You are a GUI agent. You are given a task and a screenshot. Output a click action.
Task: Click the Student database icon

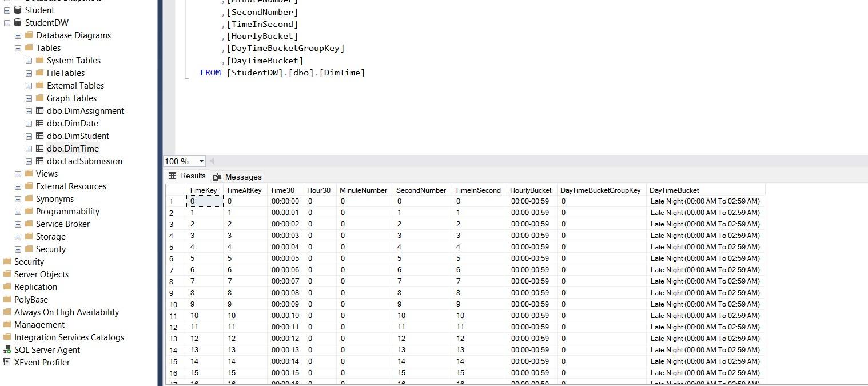tap(17, 10)
